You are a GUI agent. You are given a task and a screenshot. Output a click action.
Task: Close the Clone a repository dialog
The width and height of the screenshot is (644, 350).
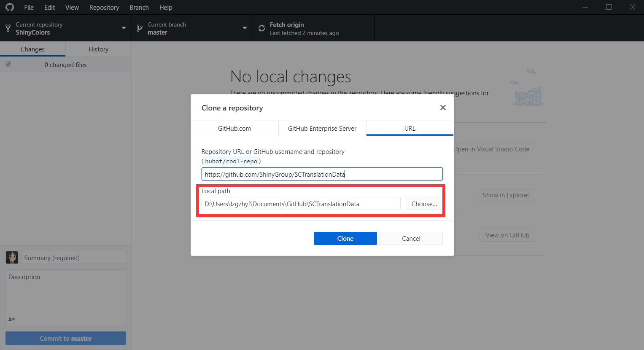(443, 108)
